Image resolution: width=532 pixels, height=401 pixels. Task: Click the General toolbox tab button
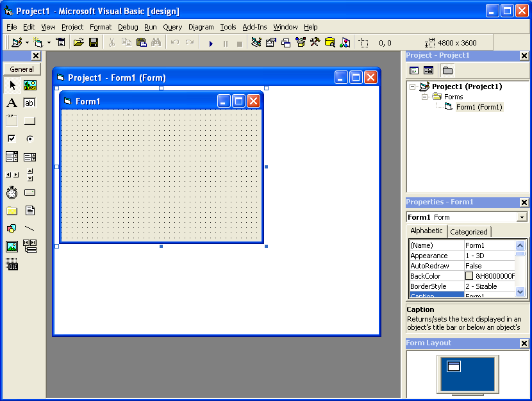[x=22, y=69]
